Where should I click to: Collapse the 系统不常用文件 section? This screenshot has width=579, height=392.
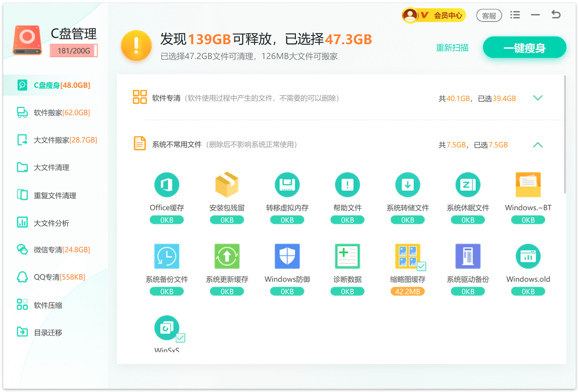(x=537, y=145)
